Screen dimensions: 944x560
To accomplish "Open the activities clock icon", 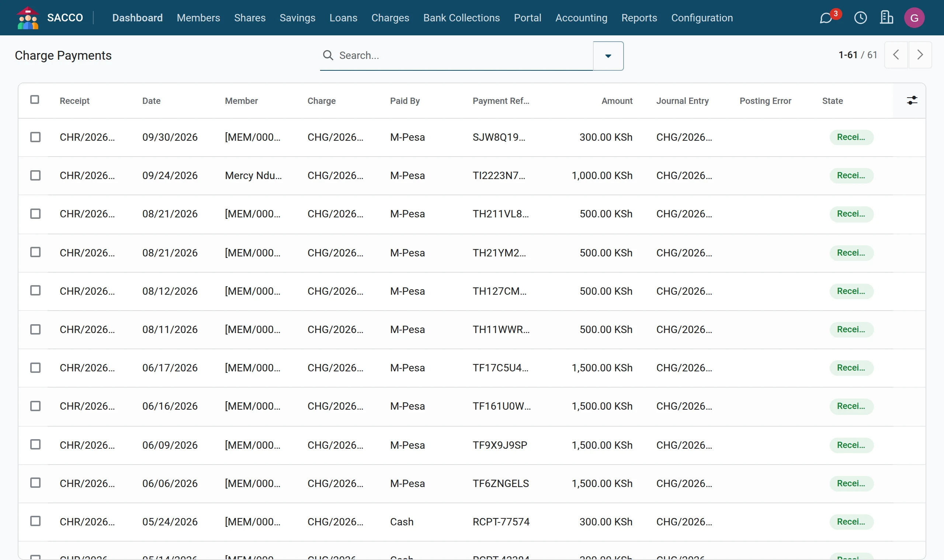I will pyautogui.click(x=861, y=18).
